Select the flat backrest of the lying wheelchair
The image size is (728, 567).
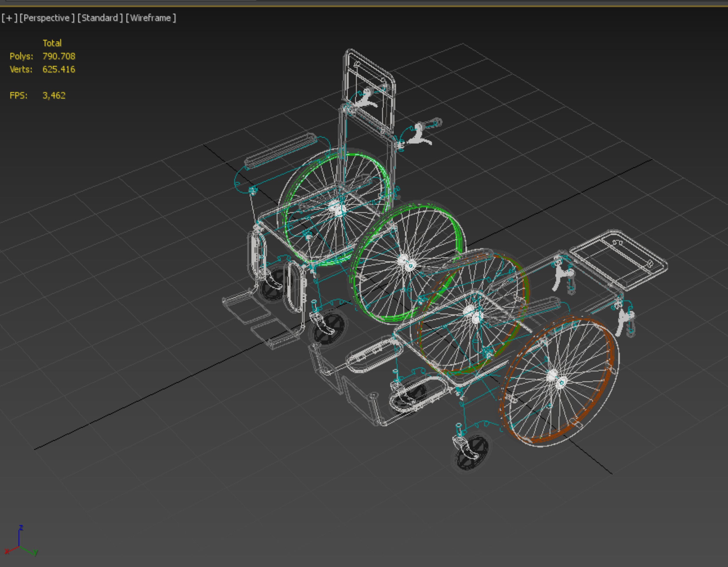[618, 260]
